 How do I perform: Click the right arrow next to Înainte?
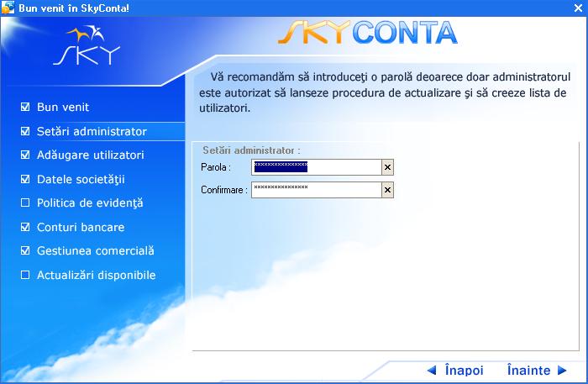coord(562,371)
